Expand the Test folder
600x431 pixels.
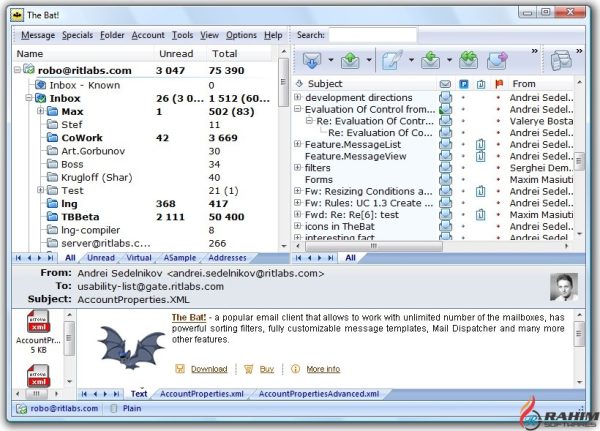point(40,190)
